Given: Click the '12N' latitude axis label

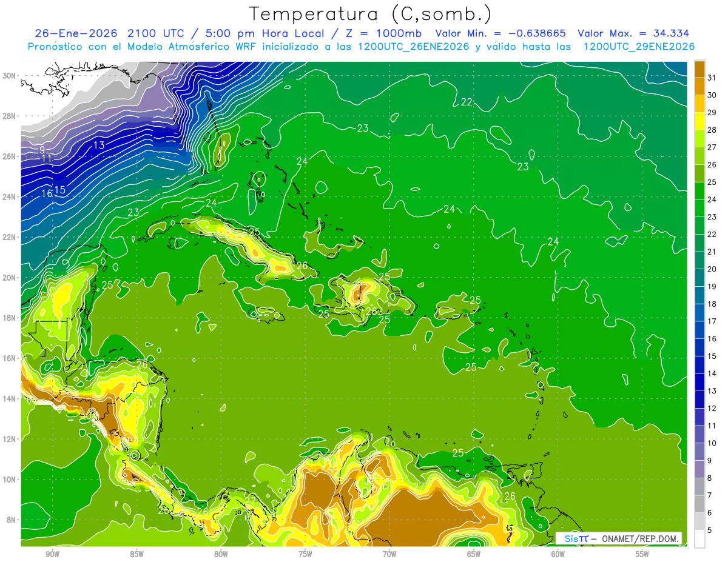Looking at the screenshot, I should click(10, 439).
